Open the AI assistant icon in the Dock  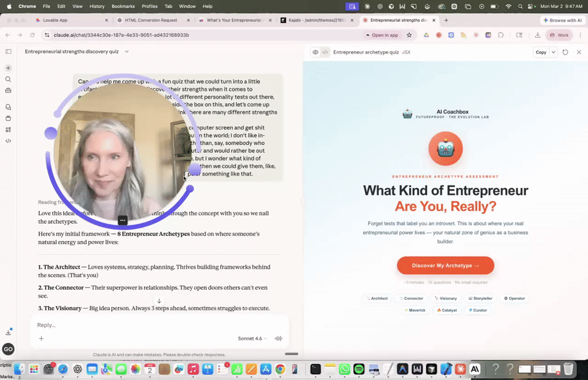[474, 369]
